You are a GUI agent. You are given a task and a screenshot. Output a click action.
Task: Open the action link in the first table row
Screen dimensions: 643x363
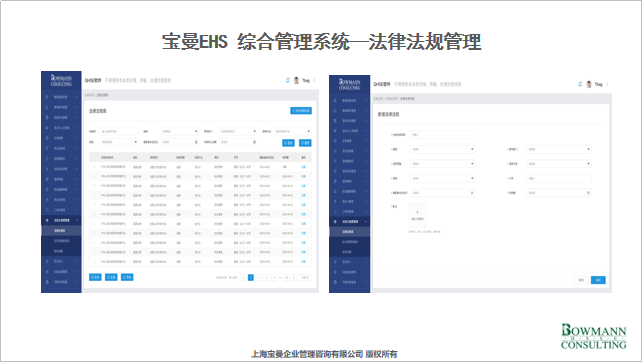tap(303, 167)
